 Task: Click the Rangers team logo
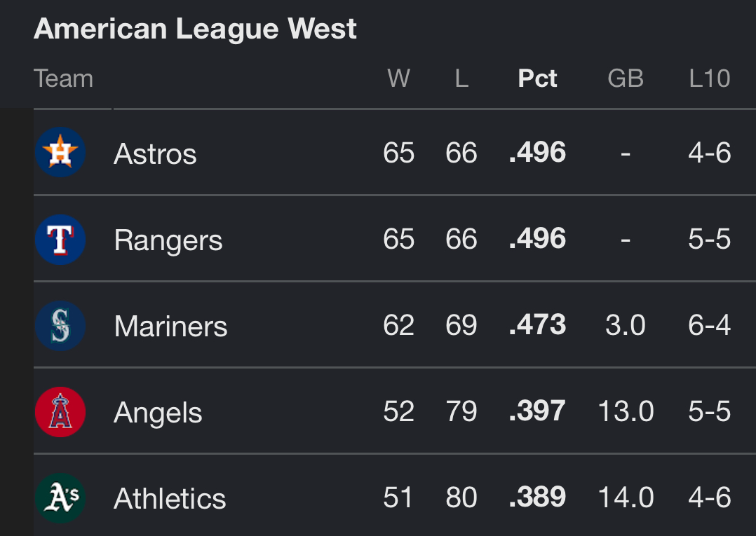pos(60,240)
